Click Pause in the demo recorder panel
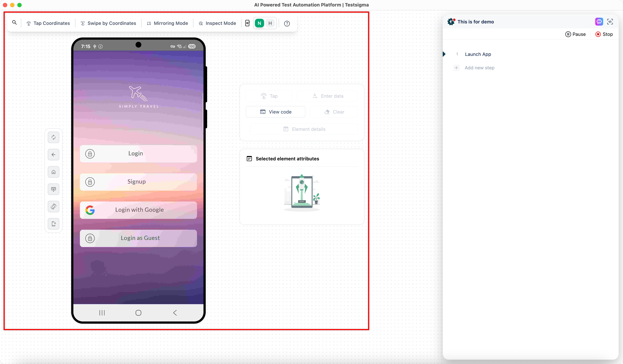 [x=575, y=34]
